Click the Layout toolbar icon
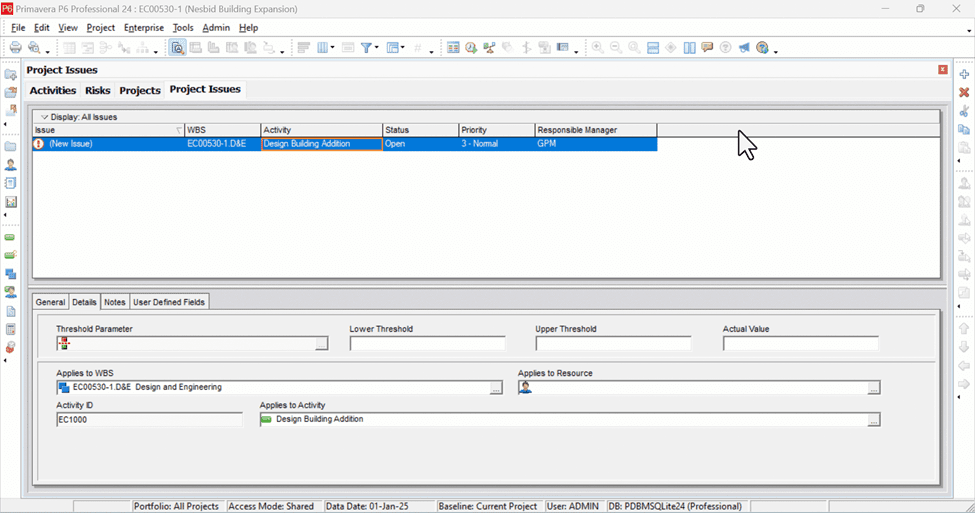Viewport: 975px width, 513px height. click(x=392, y=48)
